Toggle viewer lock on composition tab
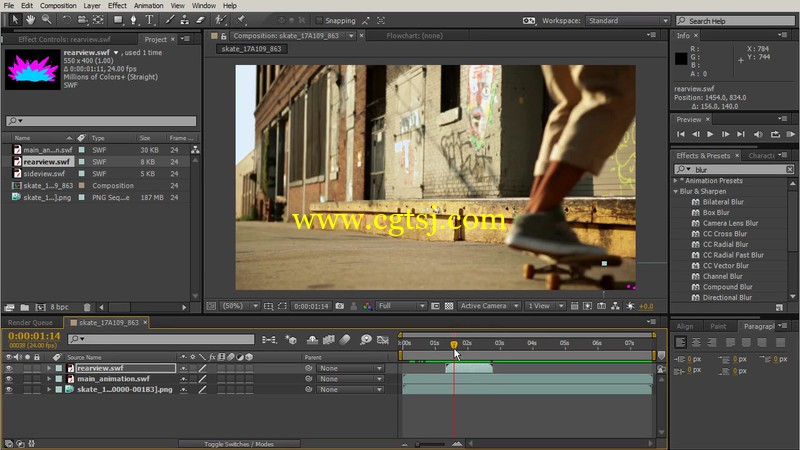The width and height of the screenshot is (800, 450). [x=223, y=36]
